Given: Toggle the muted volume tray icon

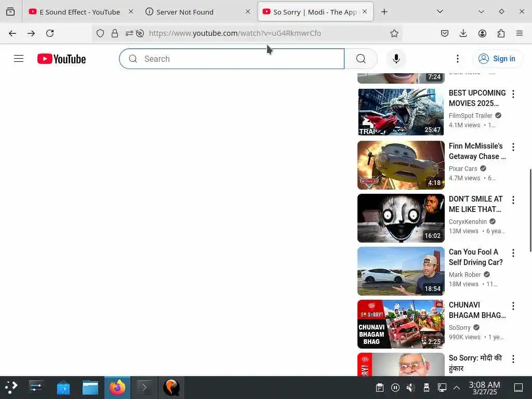Looking at the screenshot, I should [x=410, y=388].
